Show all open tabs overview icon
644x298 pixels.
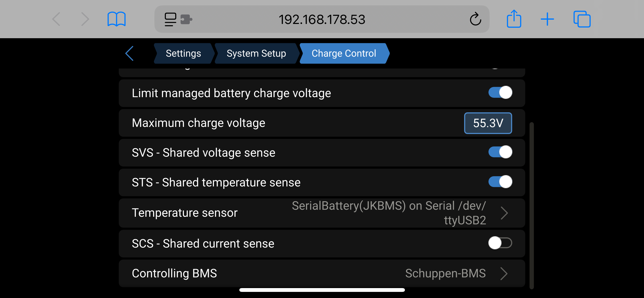(582, 19)
